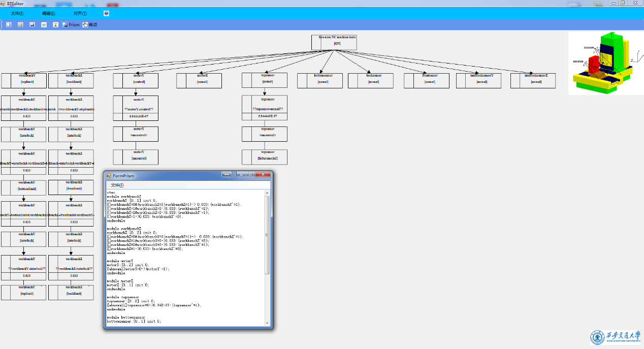644x349 pixels.
Task: Open the 编辑(E) menu
Action: pyautogui.click(x=49, y=13)
